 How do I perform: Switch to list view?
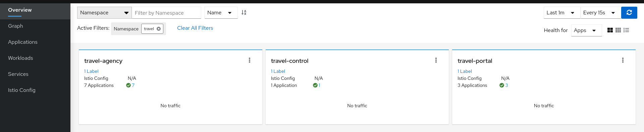pyautogui.click(x=626, y=30)
